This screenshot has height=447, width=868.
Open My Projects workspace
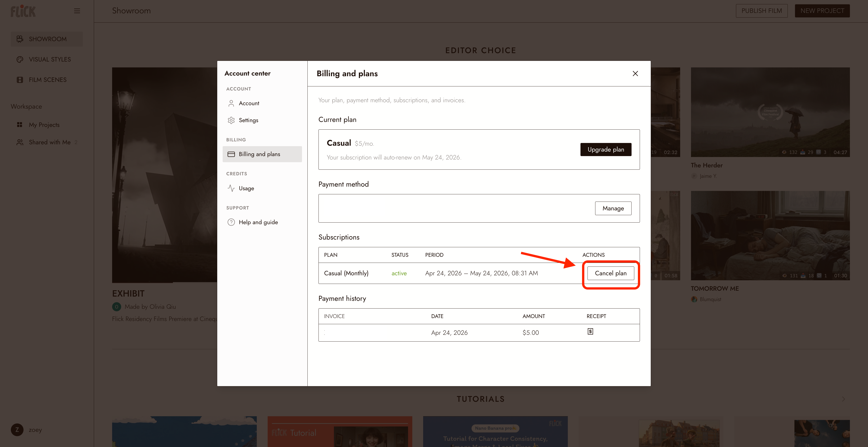coord(47,125)
